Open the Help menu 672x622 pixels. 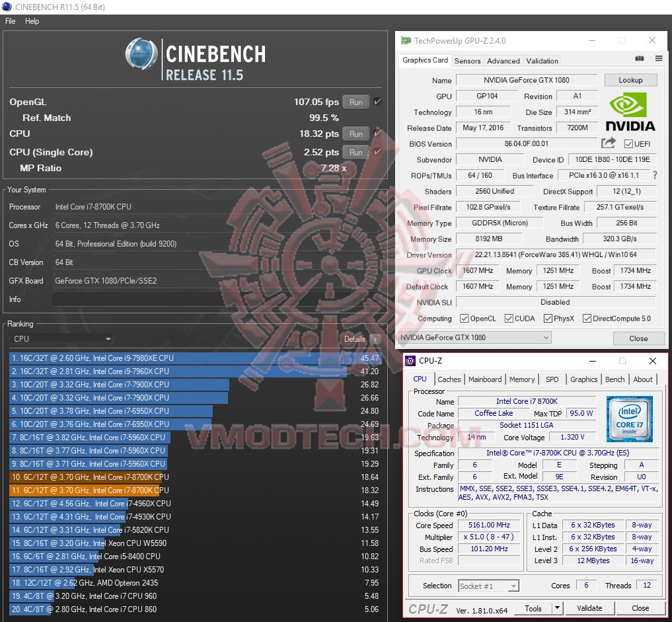(x=32, y=21)
